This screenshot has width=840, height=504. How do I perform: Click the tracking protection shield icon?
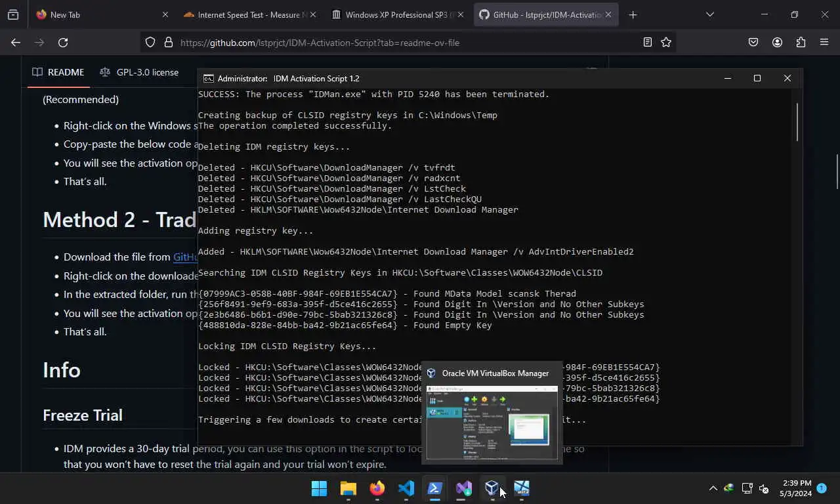pyautogui.click(x=150, y=42)
